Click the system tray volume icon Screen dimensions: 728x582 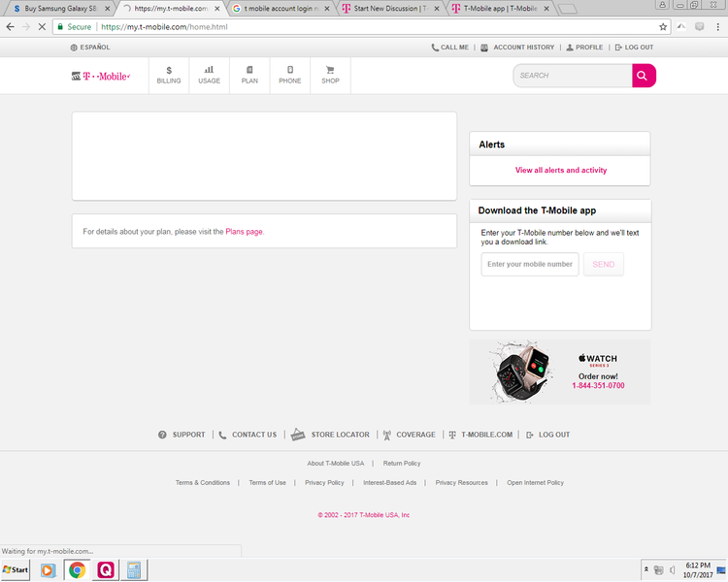click(672, 570)
